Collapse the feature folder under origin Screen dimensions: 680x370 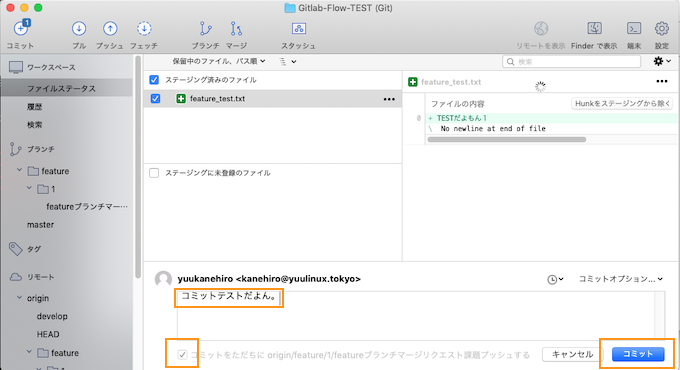click(x=29, y=352)
